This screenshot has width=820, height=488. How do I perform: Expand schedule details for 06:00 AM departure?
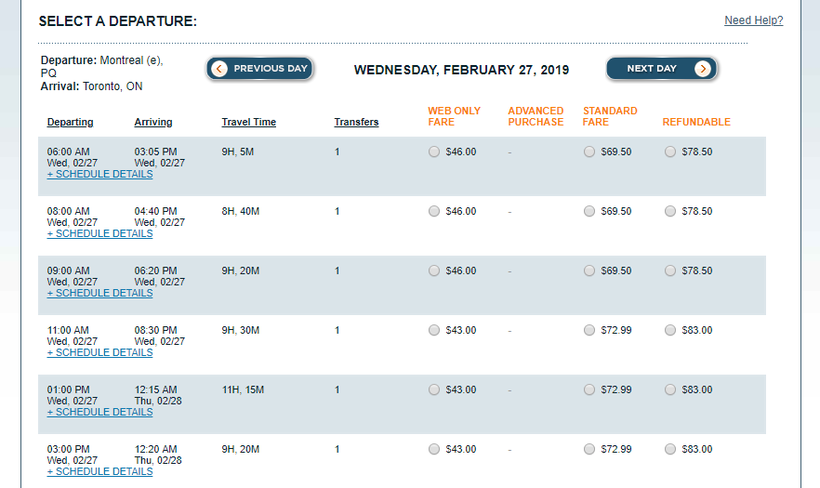point(100,174)
